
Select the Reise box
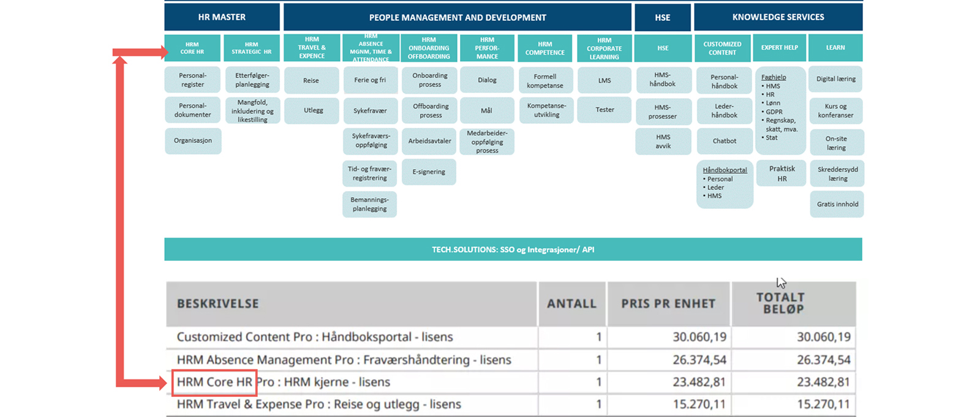click(x=311, y=80)
